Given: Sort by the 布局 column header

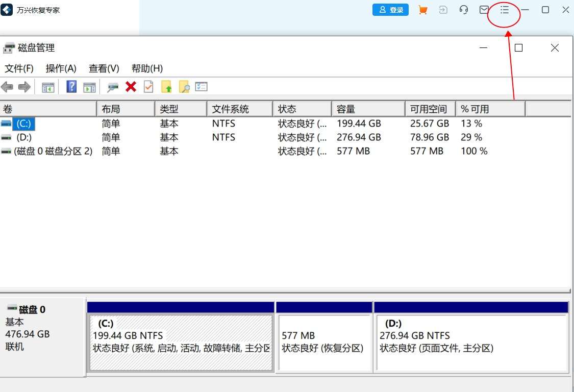Looking at the screenshot, I should 126,109.
